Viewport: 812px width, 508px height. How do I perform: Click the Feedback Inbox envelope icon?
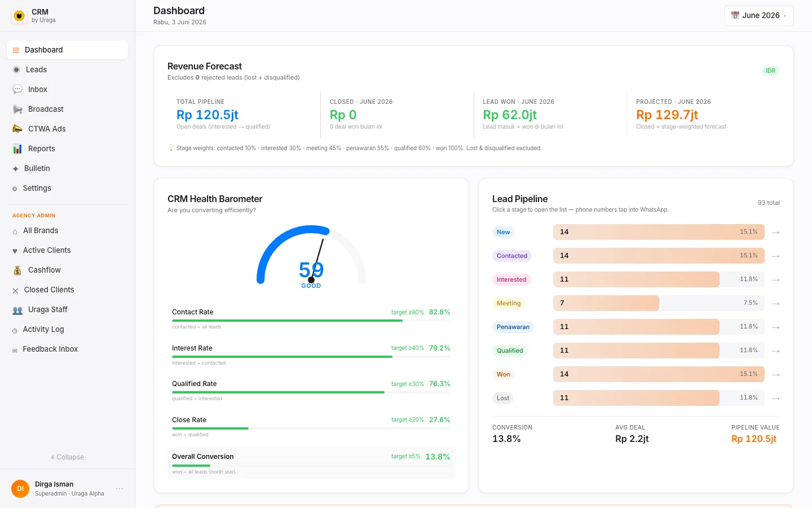tap(15, 351)
